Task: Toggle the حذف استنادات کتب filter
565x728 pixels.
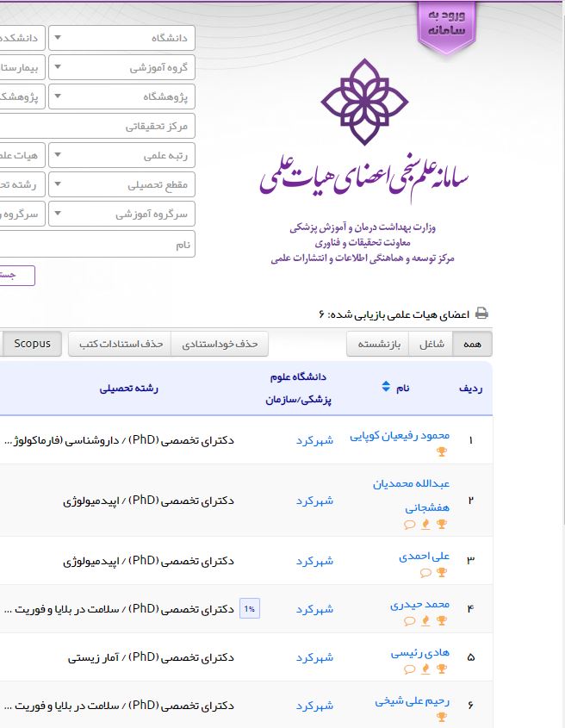Action: [x=121, y=344]
